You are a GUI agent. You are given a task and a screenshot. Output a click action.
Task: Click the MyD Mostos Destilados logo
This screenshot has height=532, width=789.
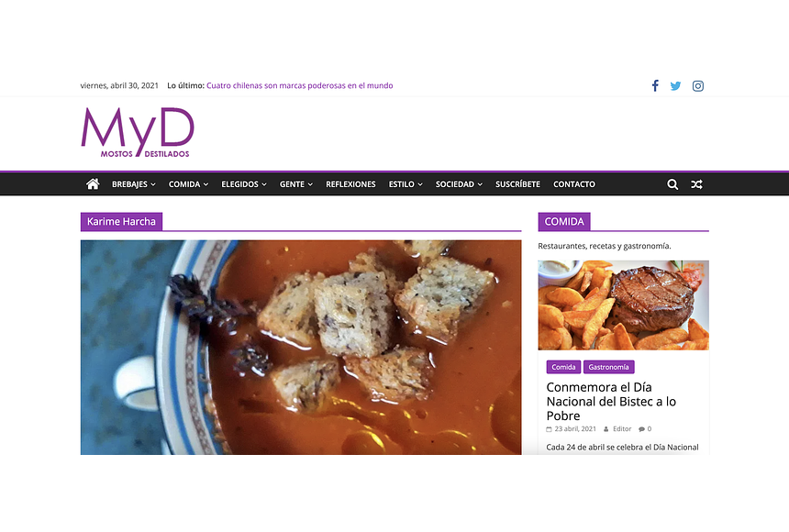click(x=138, y=132)
